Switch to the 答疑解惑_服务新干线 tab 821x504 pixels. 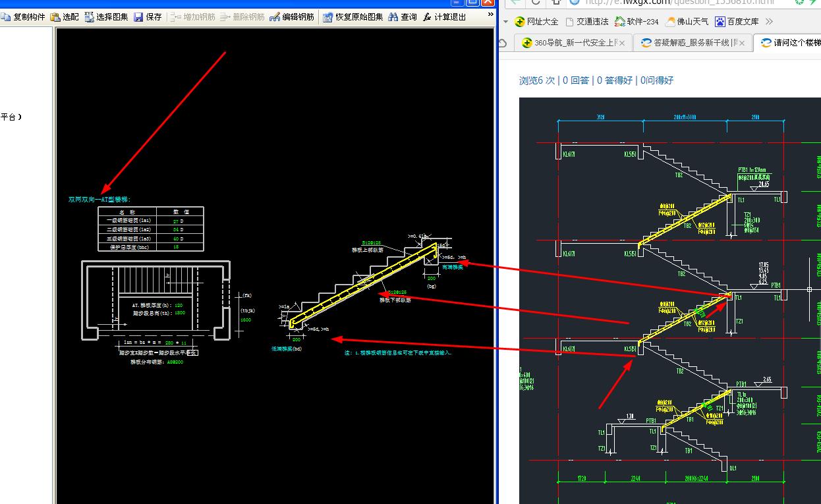692,43
